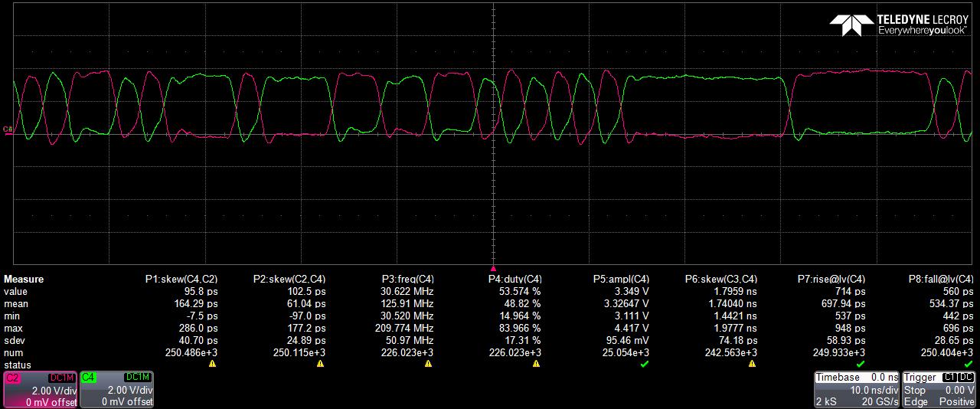Open the Timebase settings box

[857, 390]
